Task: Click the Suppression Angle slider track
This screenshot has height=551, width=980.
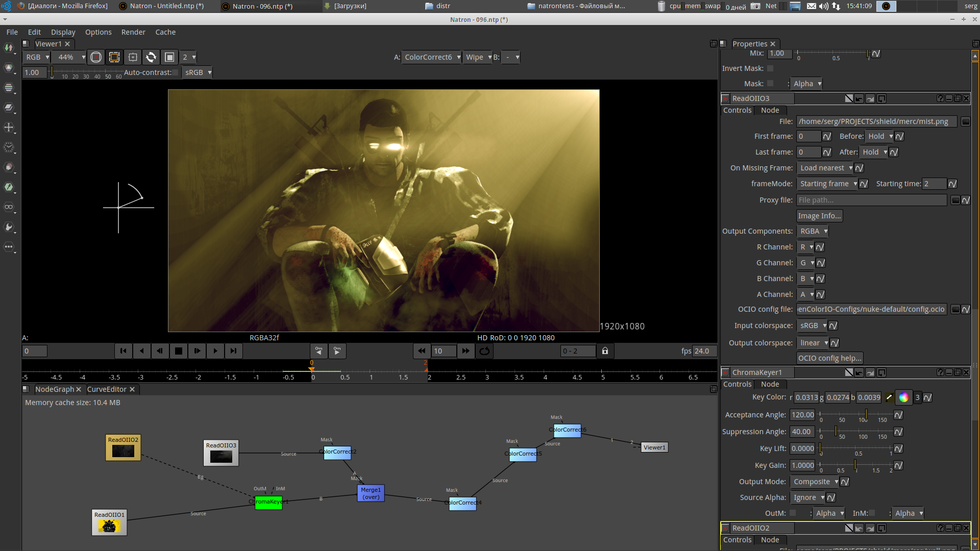Action: (856, 432)
